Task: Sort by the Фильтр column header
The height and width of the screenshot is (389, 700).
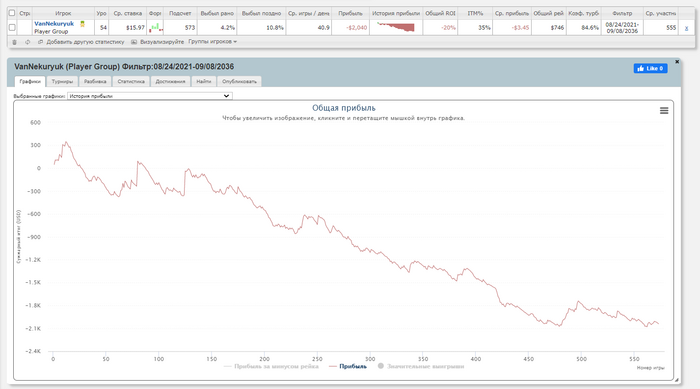Action: click(622, 13)
